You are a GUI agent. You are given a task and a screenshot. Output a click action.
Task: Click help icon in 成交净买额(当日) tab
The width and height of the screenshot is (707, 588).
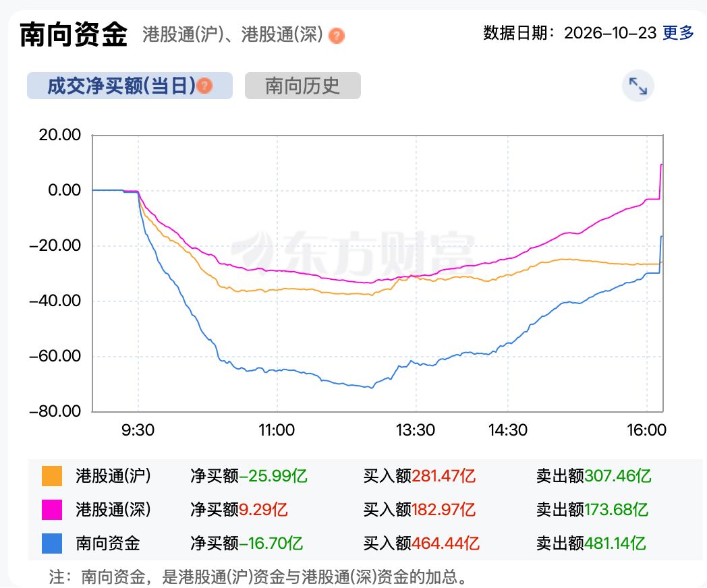[204, 86]
